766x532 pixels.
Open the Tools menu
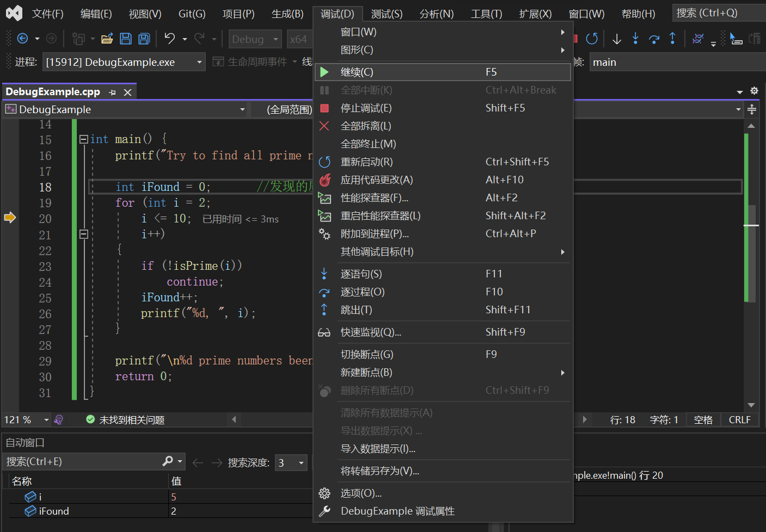(486, 14)
